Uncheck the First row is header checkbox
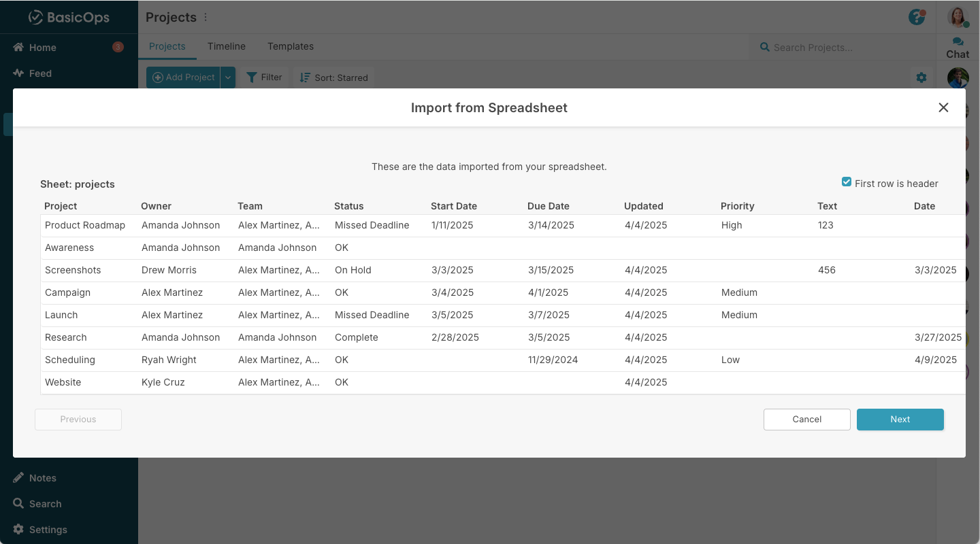980x544 pixels. click(x=846, y=182)
